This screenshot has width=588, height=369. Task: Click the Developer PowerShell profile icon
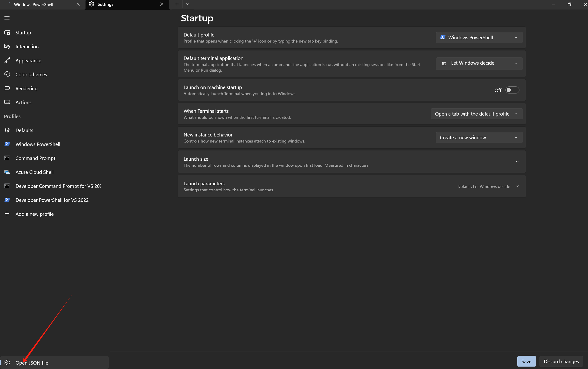(7, 200)
